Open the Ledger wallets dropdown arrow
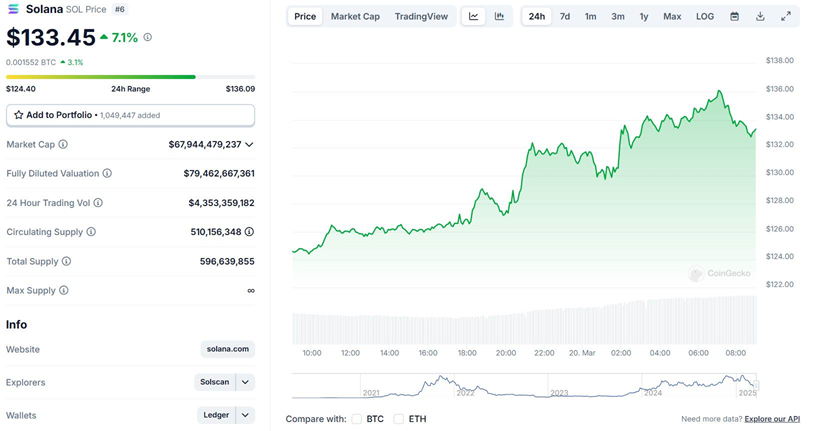The width and height of the screenshot is (813, 431). point(246,414)
